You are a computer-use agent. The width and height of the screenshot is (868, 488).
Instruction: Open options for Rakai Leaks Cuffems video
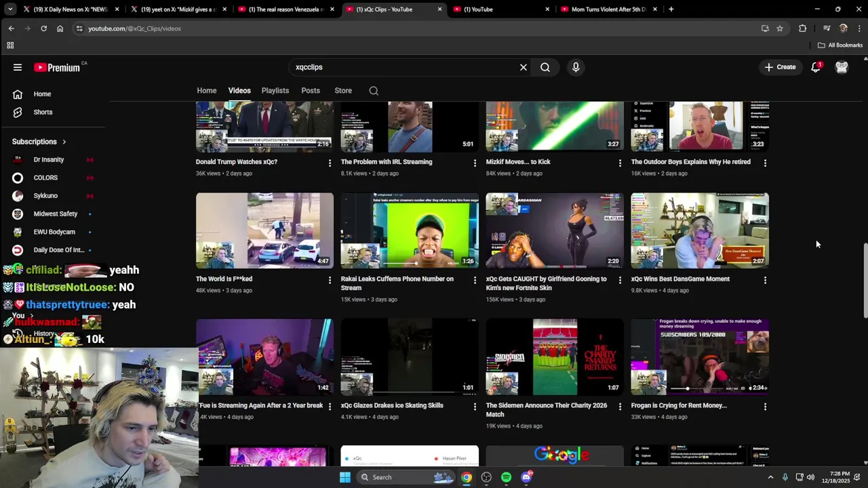475,280
